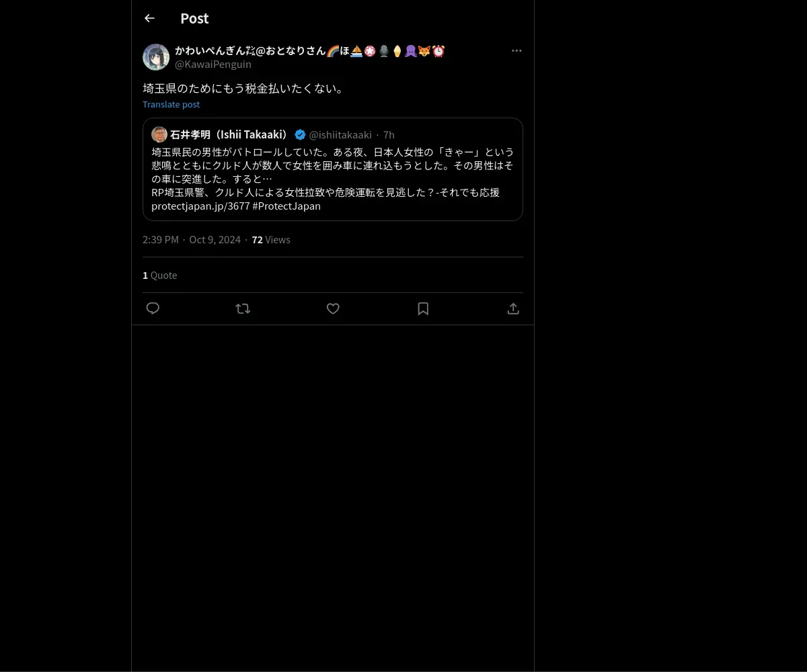This screenshot has height=672, width=807.
Task: Click the blue verified badge
Action: pyautogui.click(x=300, y=134)
